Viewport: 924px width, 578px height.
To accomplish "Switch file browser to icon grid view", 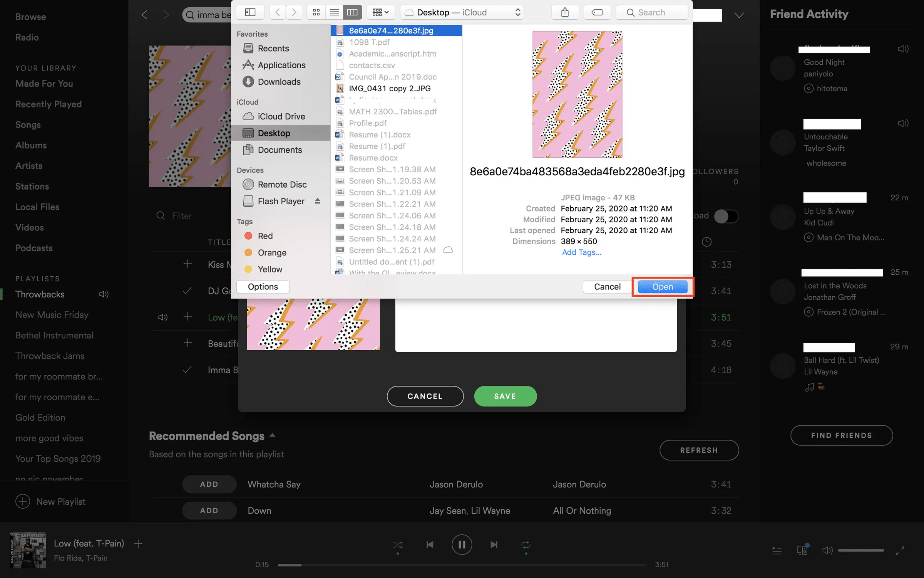I will point(316,12).
